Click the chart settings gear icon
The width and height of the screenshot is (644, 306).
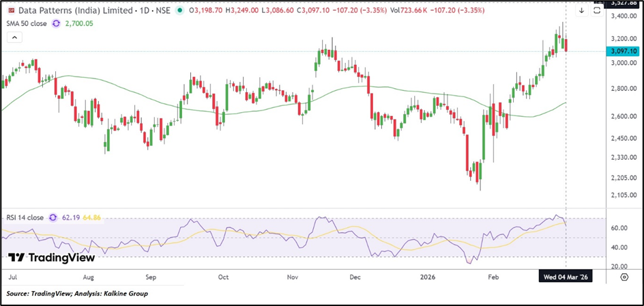[x=624, y=277]
